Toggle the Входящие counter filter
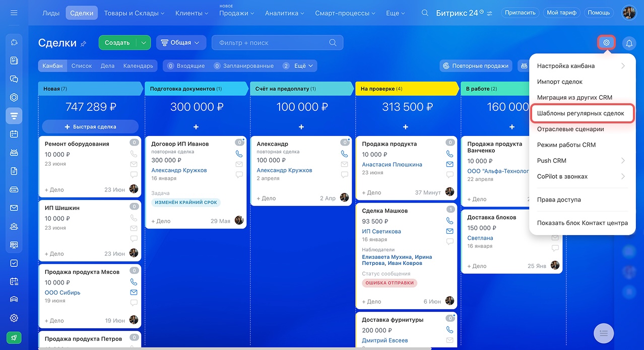The width and height of the screenshot is (644, 350). coord(186,66)
